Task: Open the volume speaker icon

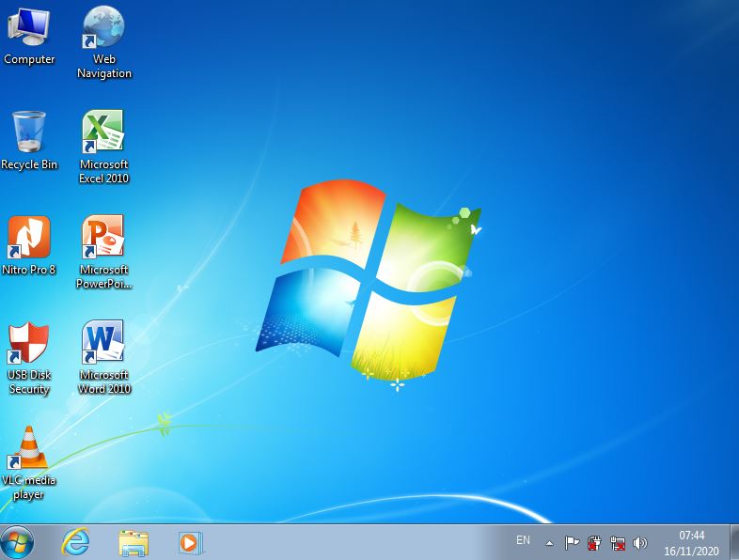Action: point(639,543)
